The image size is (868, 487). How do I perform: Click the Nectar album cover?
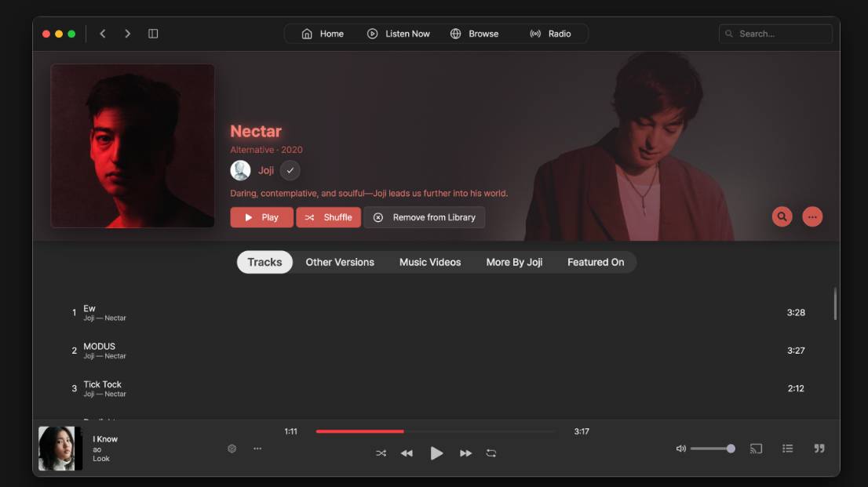click(133, 146)
